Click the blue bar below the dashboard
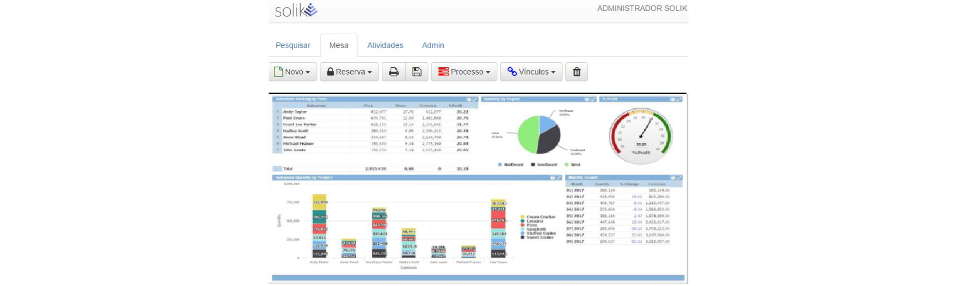 click(478, 278)
